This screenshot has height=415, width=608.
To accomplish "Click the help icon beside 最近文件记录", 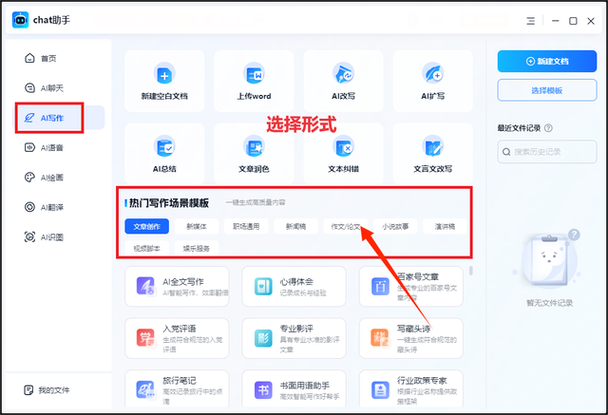I will coord(548,128).
